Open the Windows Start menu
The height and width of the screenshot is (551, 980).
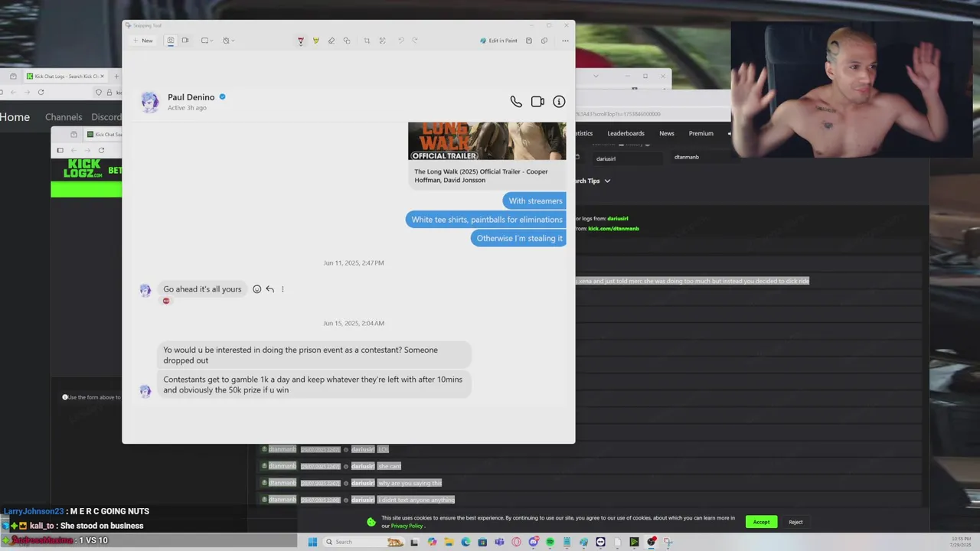click(312, 542)
